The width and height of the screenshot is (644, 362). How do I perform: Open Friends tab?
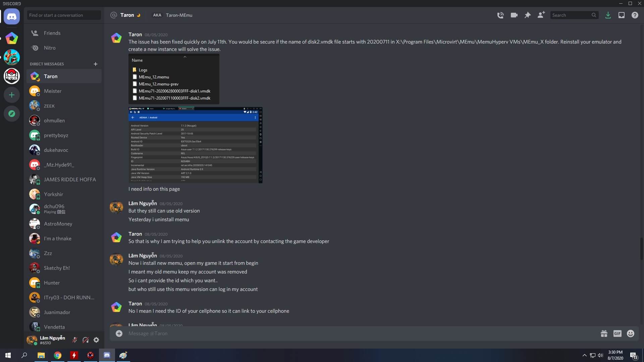click(x=64, y=33)
